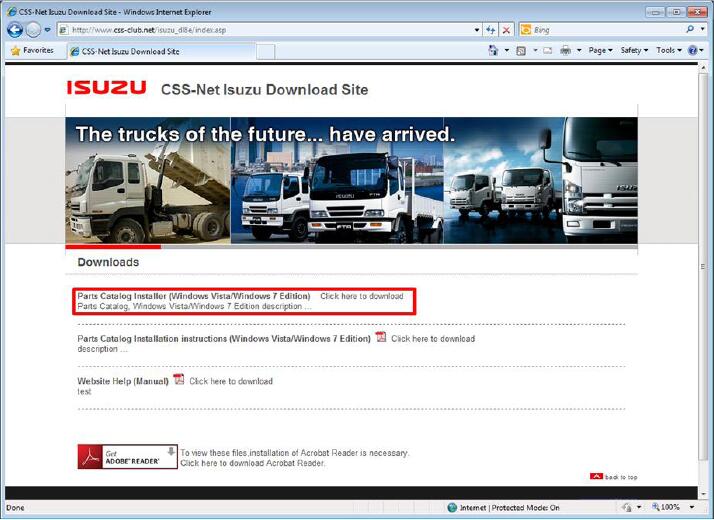Refresh the page with the Refresh icon
714x520 pixels.
click(490, 30)
